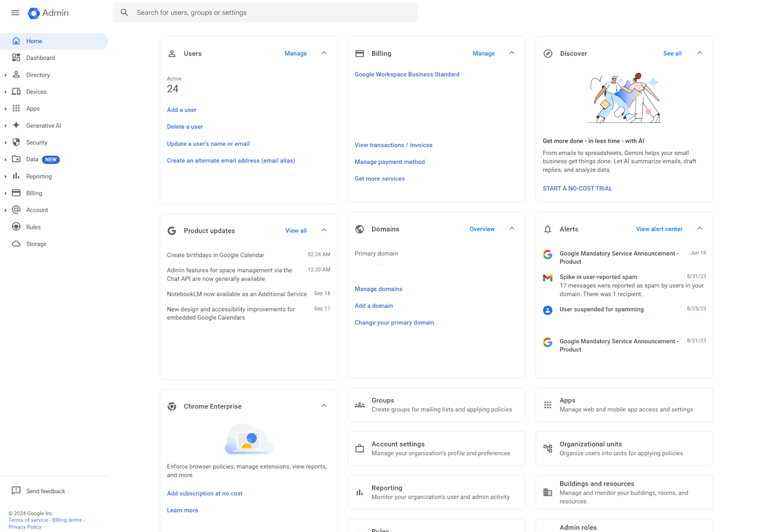Collapse the Domains card

[x=512, y=229]
